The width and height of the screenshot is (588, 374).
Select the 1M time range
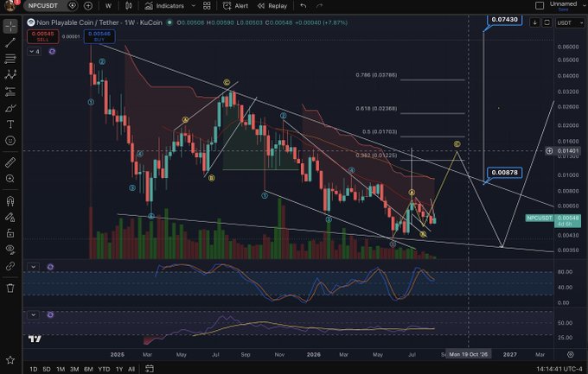pyautogui.click(x=61, y=369)
